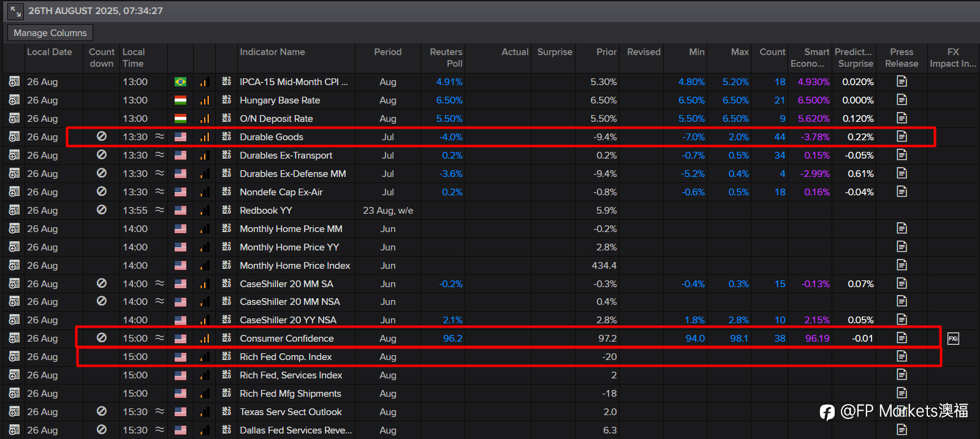Open press release icon for Durables Ex-Defense MM
The image size is (980, 439).
(x=902, y=173)
